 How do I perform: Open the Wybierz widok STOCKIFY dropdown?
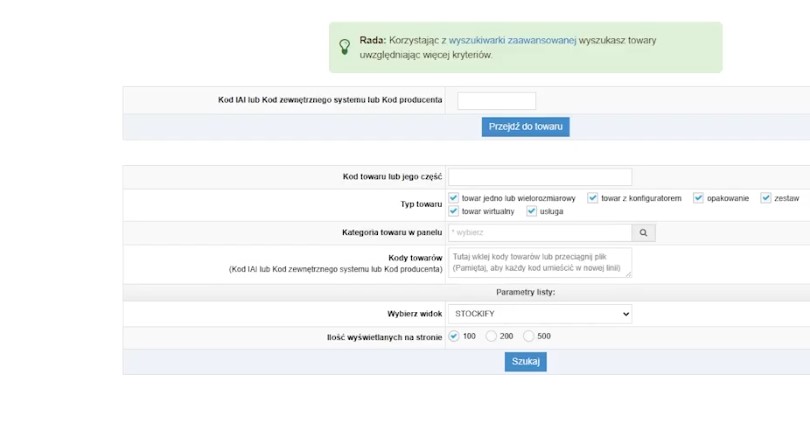[540, 314]
